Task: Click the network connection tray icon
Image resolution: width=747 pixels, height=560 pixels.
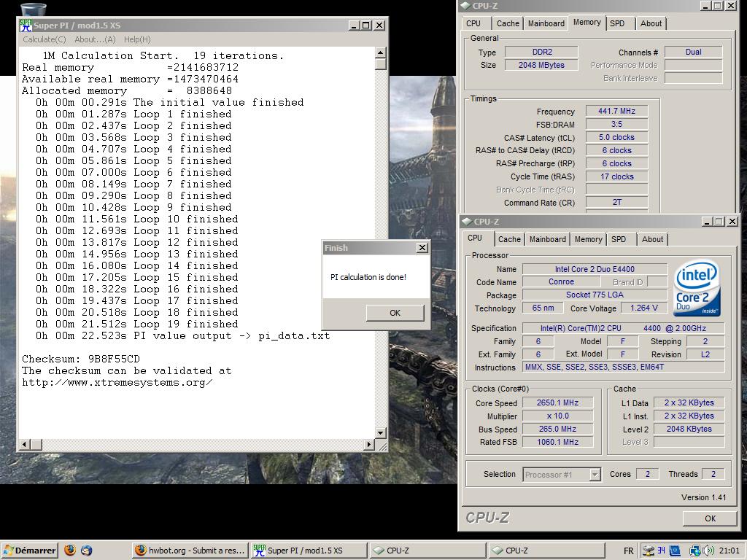Action: (x=695, y=551)
